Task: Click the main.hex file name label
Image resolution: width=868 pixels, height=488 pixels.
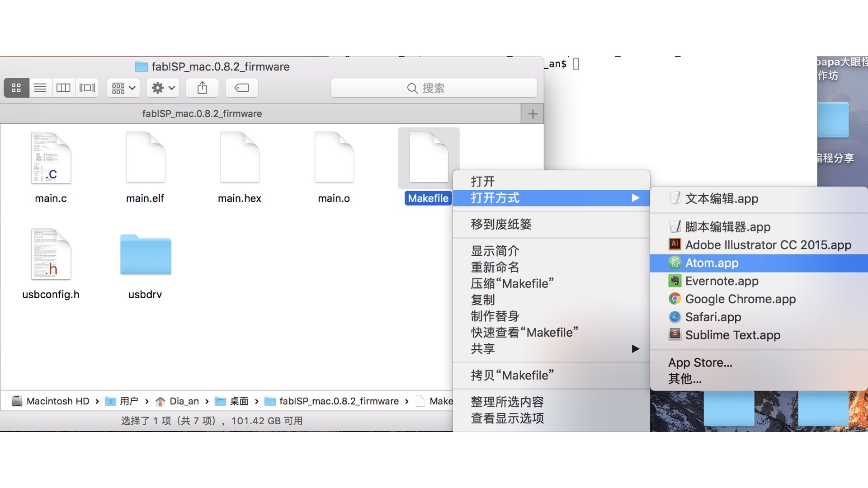Action: pos(240,198)
